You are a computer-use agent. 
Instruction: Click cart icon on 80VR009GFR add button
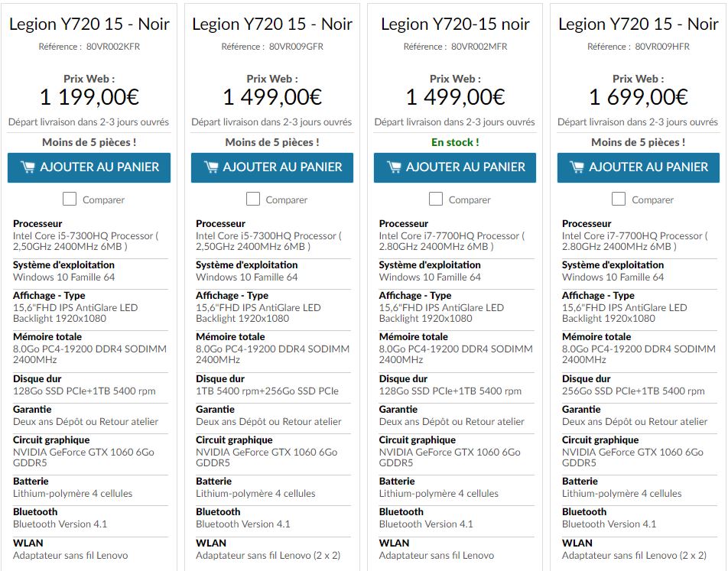pos(211,167)
